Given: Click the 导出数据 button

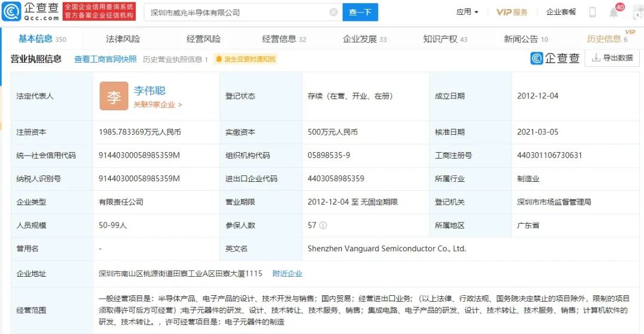Looking at the screenshot, I should tap(612, 58).
